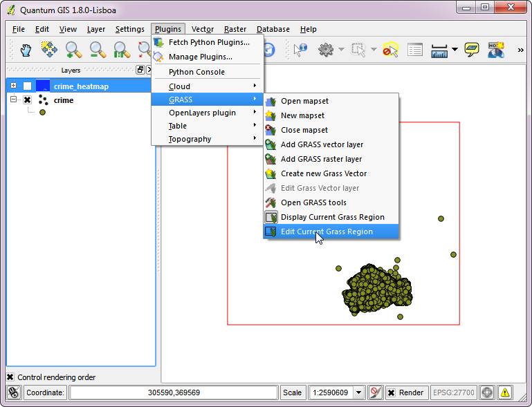Click the stop rendering icon beside scale

(375, 392)
